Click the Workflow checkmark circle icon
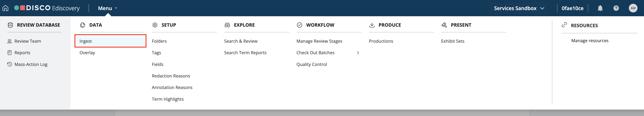Viewport: 644px width, 116px height. pos(300,25)
